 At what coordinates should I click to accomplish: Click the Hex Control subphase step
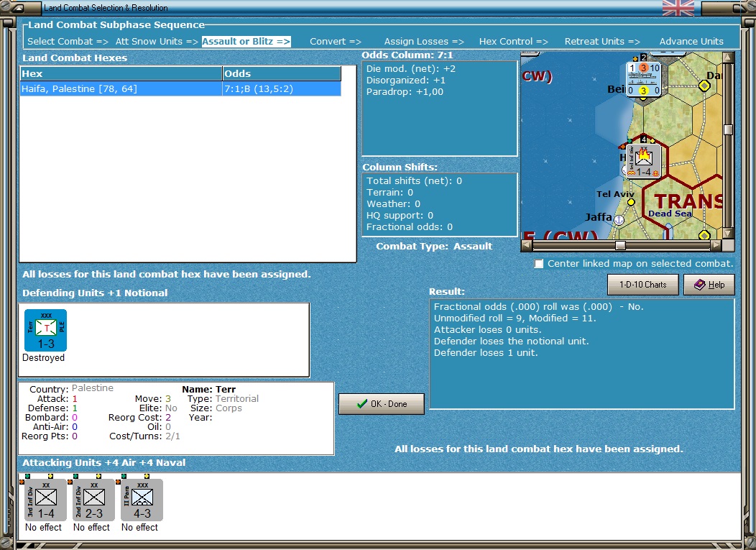coord(514,42)
